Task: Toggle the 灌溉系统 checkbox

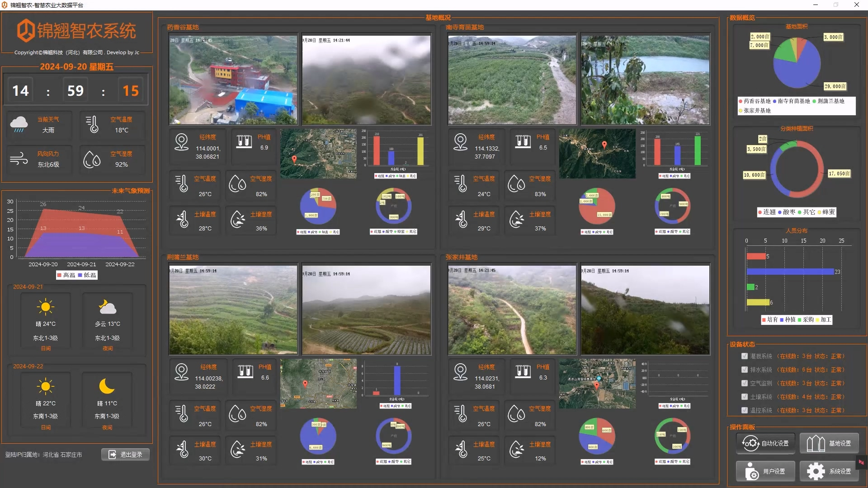Action: coord(744,356)
